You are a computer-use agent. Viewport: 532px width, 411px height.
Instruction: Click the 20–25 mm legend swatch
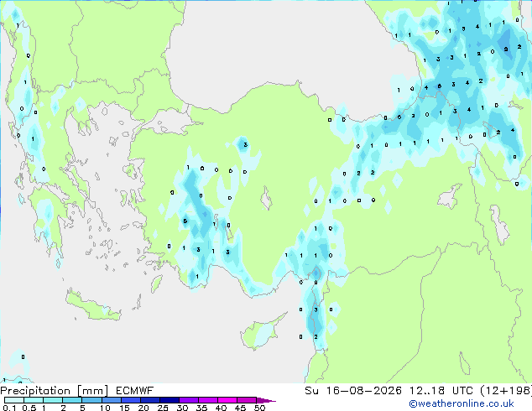point(150,400)
